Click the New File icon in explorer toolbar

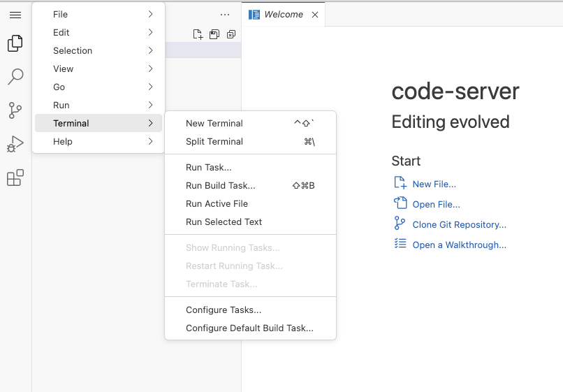click(x=198, y=34)
